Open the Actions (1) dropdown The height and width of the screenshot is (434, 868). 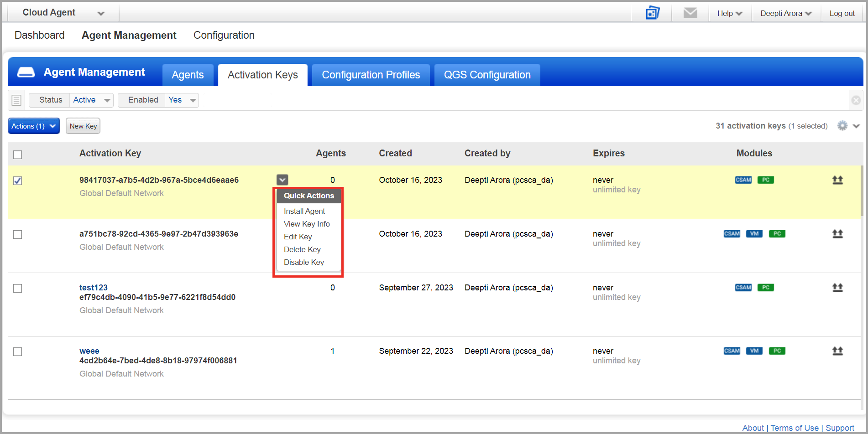click(x=34, y=126)
